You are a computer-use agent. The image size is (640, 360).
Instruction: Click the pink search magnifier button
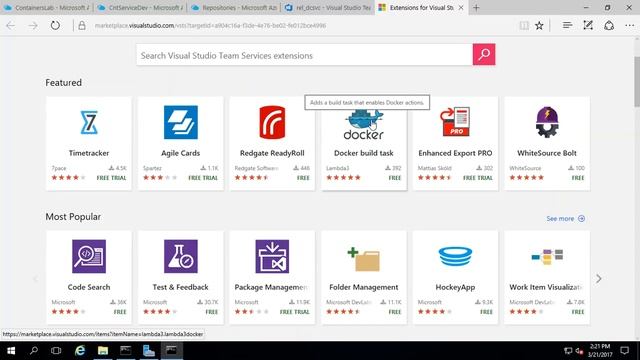[x=484, y=54]
